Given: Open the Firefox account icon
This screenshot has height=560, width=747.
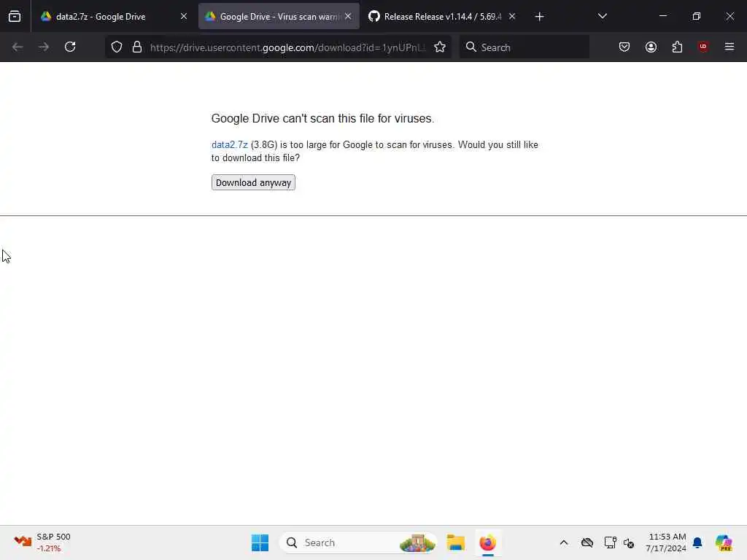Looking at the screenshot, I should point(651,47).
